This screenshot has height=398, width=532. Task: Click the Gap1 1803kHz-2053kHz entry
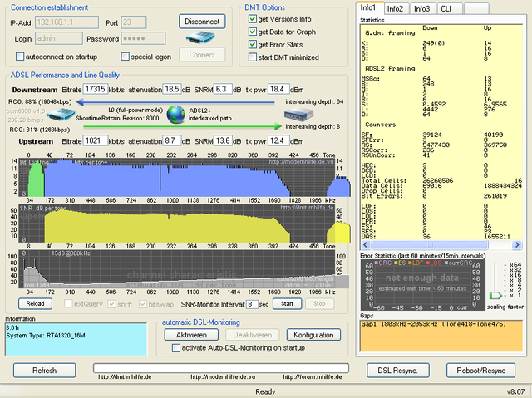434,324
